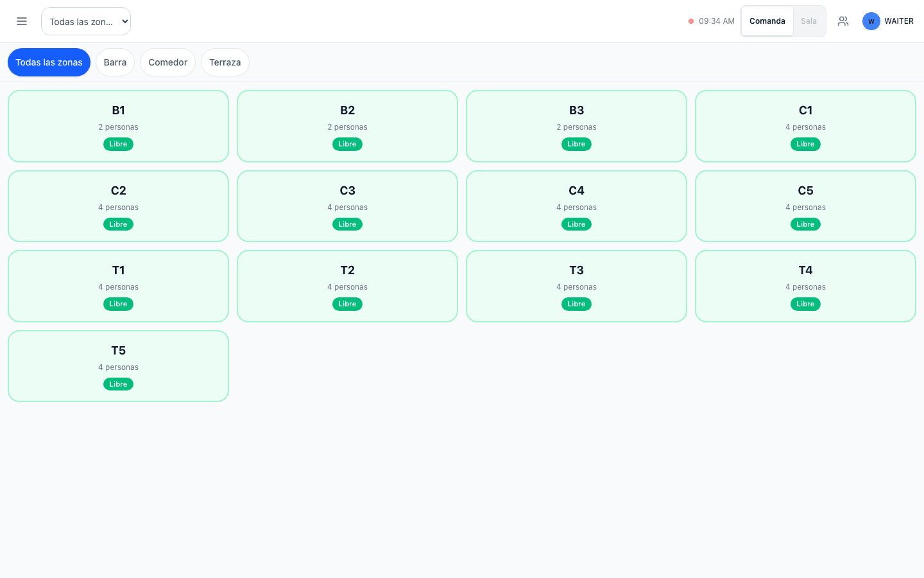Open table B2
Image resolution: width=924 pixels, height=578 pixels.
pos(347,126)
